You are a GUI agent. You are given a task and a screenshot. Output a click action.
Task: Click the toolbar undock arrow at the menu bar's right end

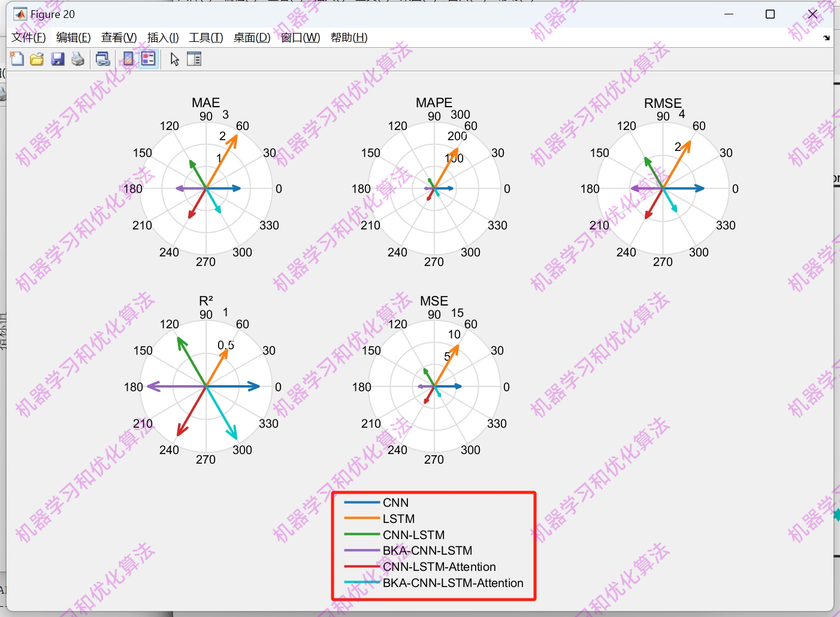point(826,38)
